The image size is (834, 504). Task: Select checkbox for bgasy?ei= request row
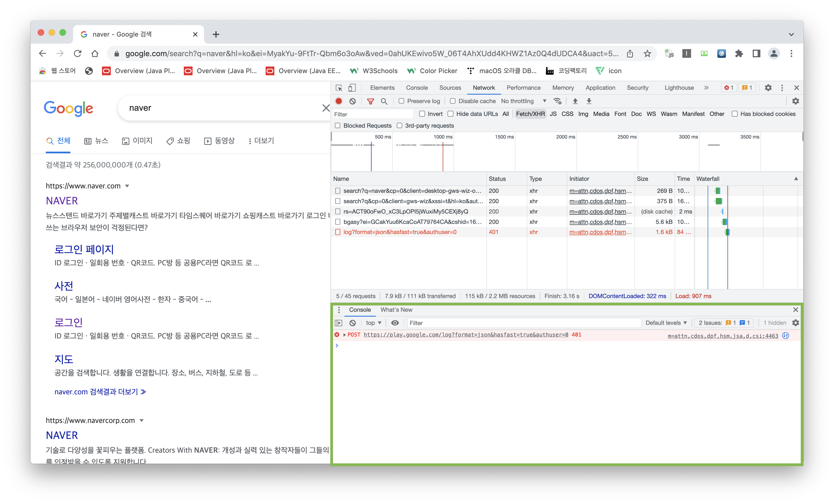[337, 222]
